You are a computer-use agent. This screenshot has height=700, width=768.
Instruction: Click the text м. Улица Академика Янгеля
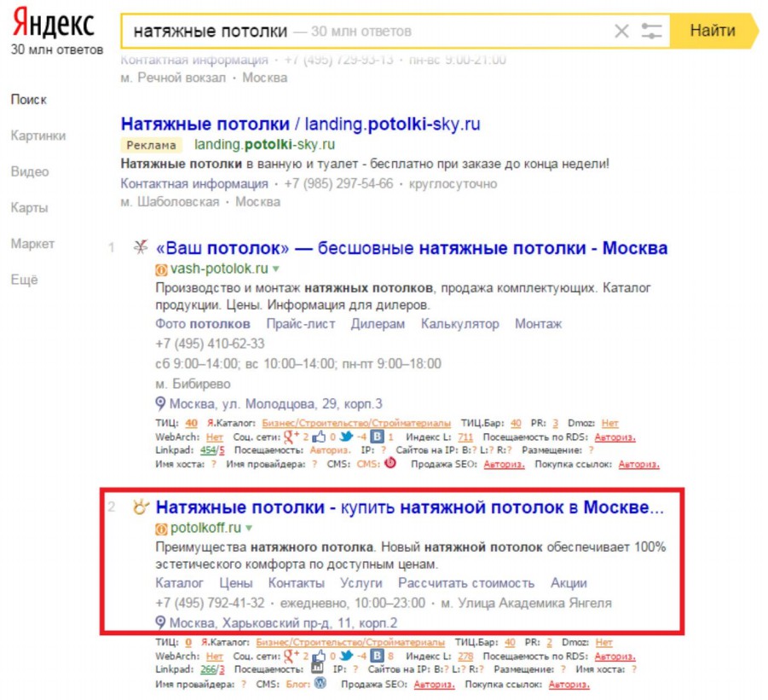click(x=526, y=603)
